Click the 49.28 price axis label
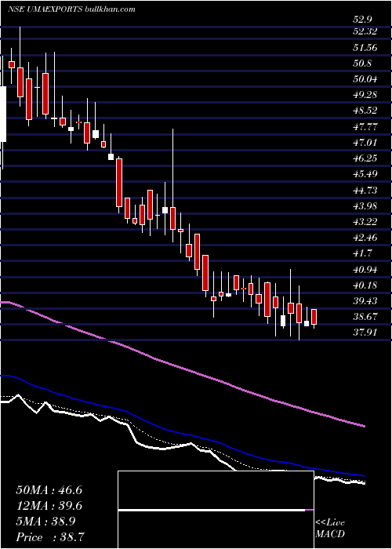This screenshot has height=549, width=392. 365,95
